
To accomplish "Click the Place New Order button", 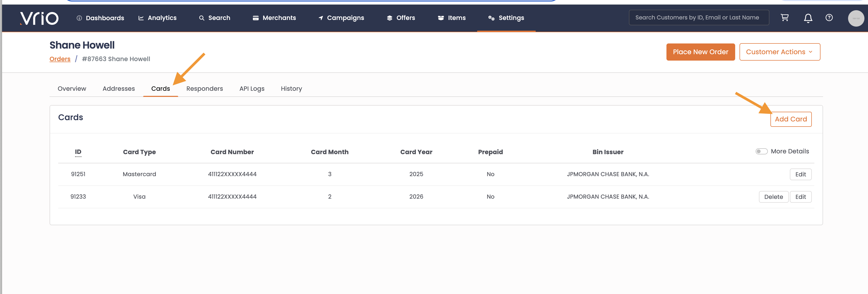I will click(700, 52).
